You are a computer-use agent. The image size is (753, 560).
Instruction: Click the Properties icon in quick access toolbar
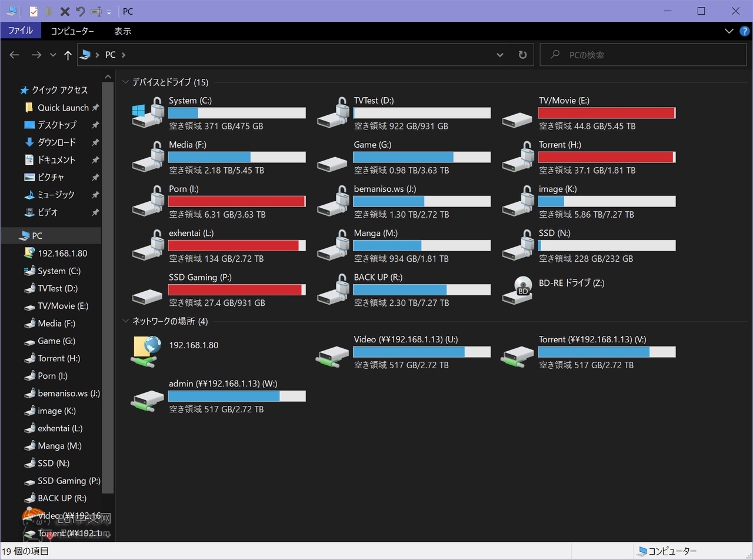point(34,11)
